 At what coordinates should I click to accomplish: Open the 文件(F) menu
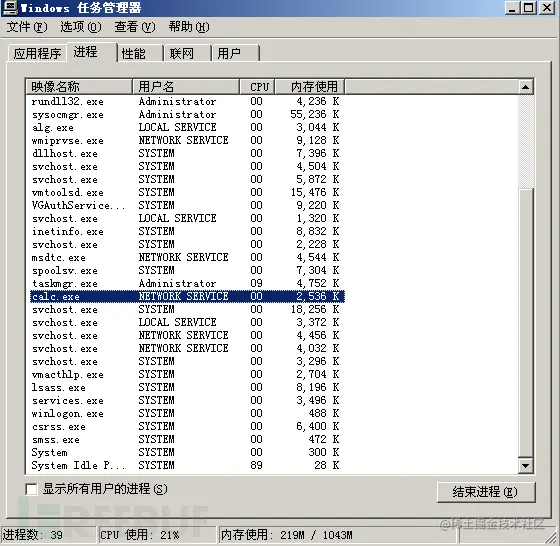[27, 27]
